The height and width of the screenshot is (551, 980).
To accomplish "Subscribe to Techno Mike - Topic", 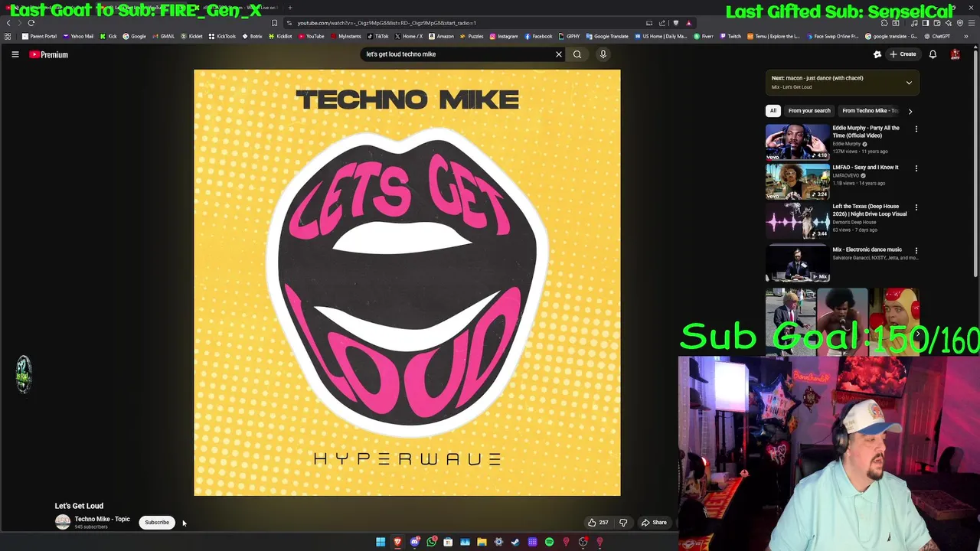I will point(157,523).
